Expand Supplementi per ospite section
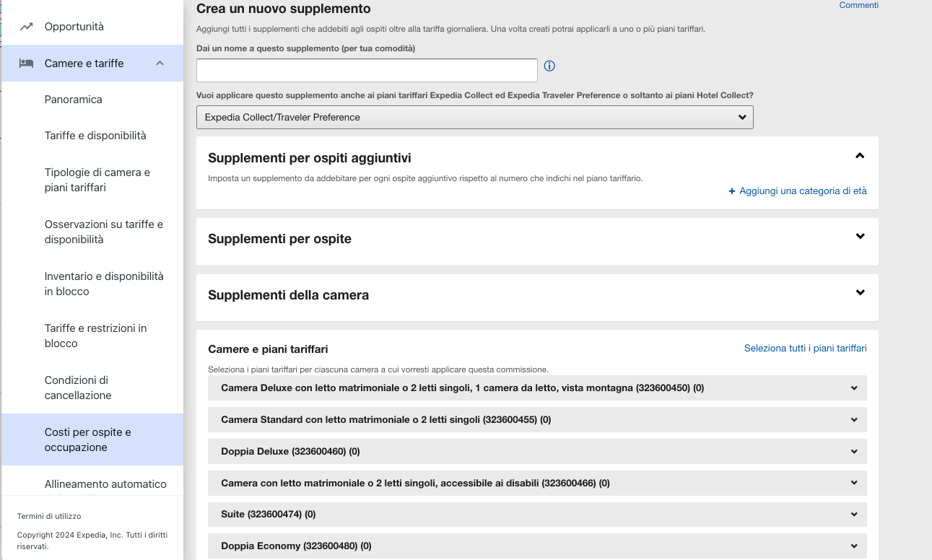Image resolution: width=932 pixels, height=560 pixels. [860, 237]
